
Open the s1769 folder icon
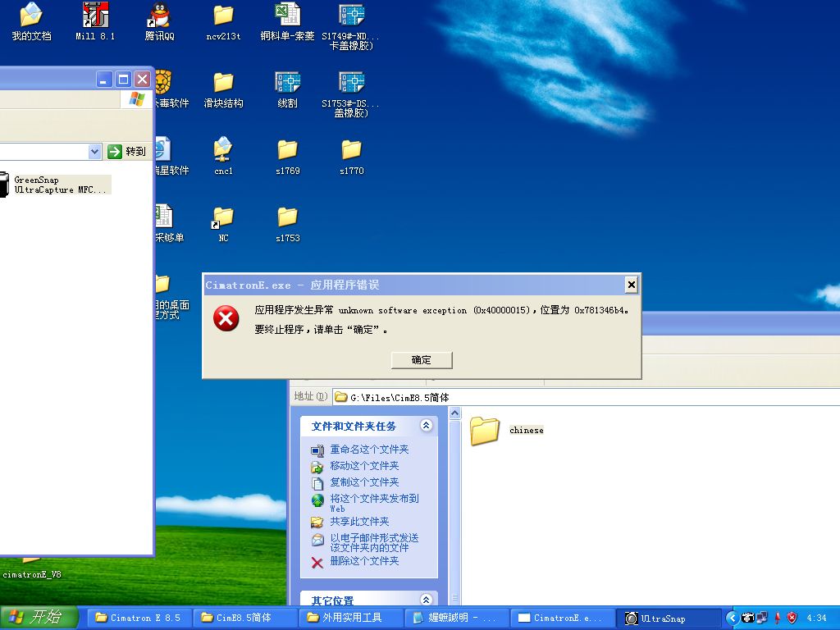coord(288,156)
